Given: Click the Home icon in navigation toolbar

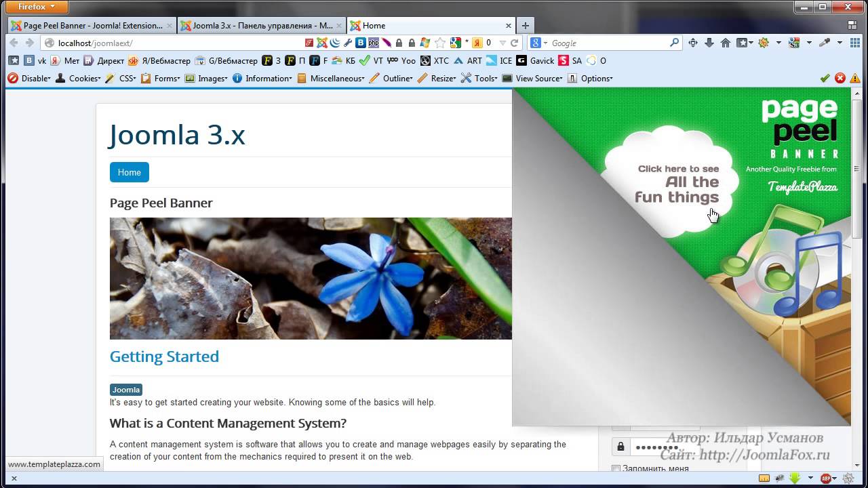Looking at the screenshot, I should point(726,43).
